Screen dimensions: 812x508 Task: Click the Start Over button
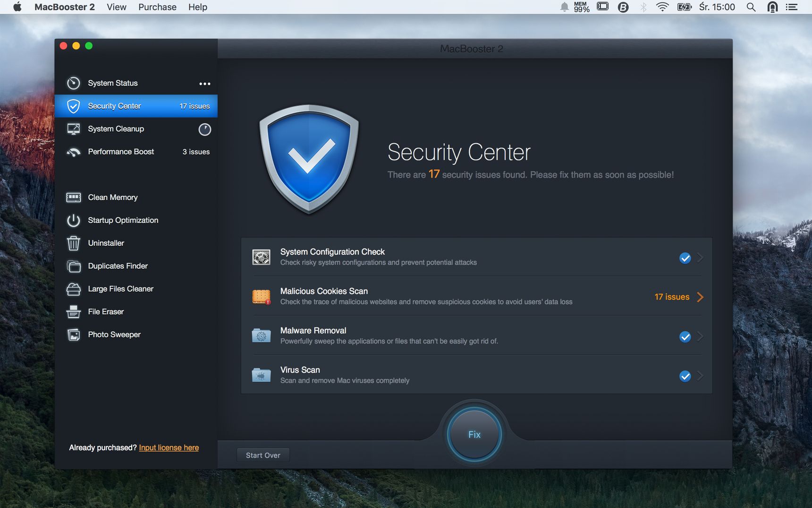tap(263, 455)
